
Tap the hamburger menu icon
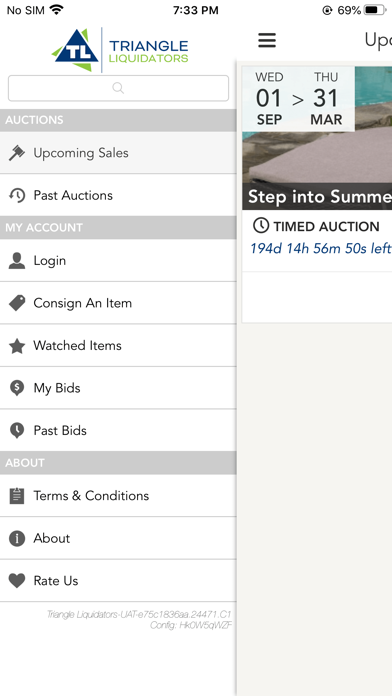coord(267,40)
